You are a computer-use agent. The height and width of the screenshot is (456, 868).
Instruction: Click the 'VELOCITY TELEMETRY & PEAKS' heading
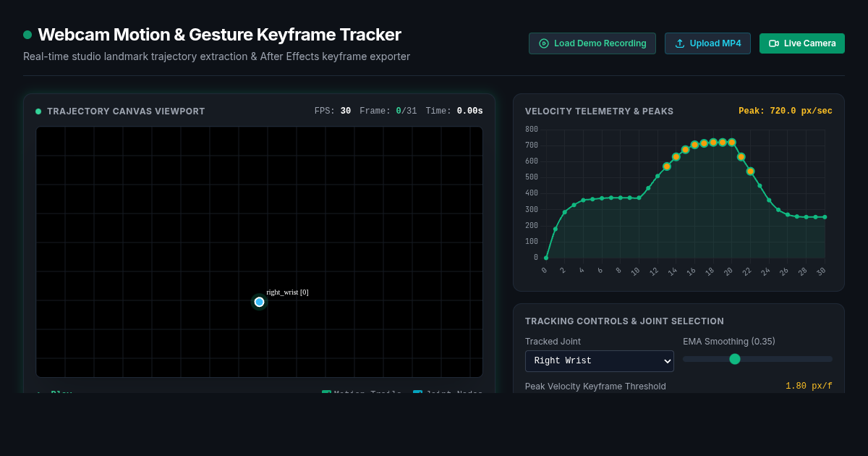(x=599, y=111)
